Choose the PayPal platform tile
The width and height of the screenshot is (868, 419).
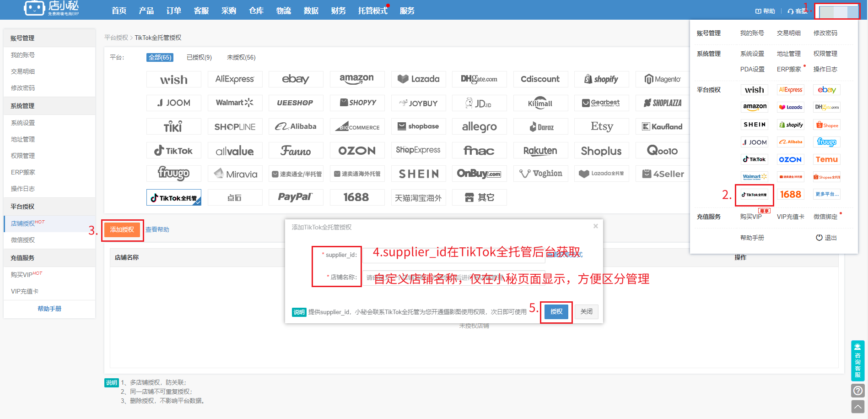[296, 197]
